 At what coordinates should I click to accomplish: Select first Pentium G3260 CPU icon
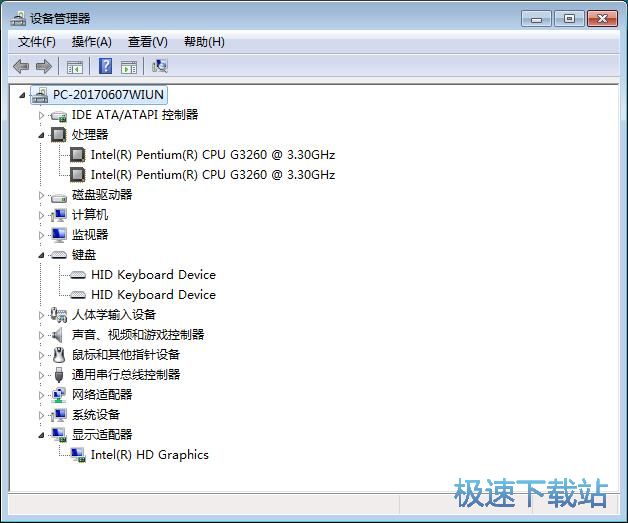tap(77, 155)
